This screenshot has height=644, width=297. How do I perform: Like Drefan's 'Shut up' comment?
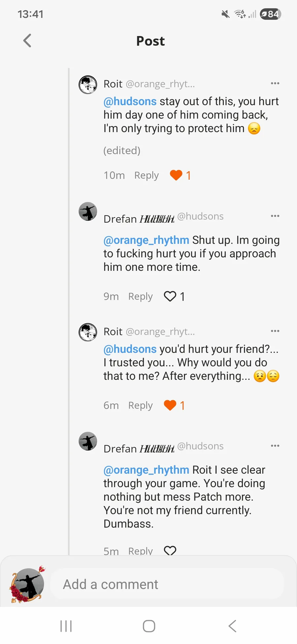170,297
